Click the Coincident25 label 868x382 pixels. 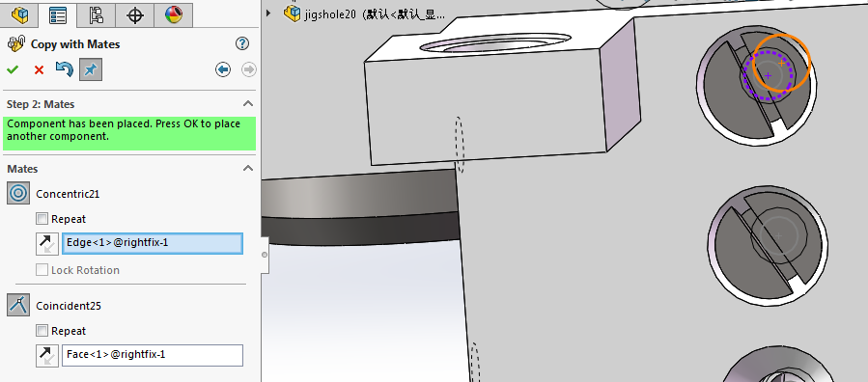[x=69, y=306]
